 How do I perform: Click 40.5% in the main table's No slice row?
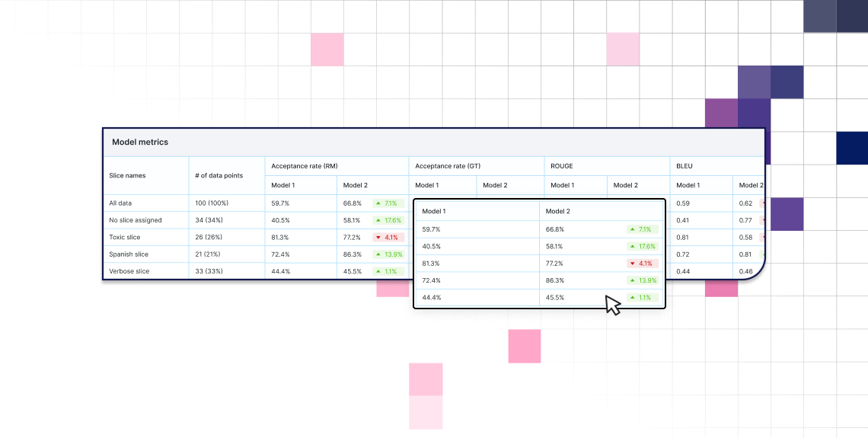point(280,220)
